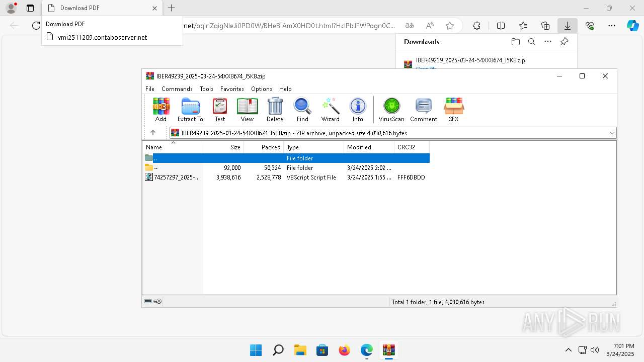Sort file list by Packed column
Viewport: 644px width, 362px height.
pos(264,147)
